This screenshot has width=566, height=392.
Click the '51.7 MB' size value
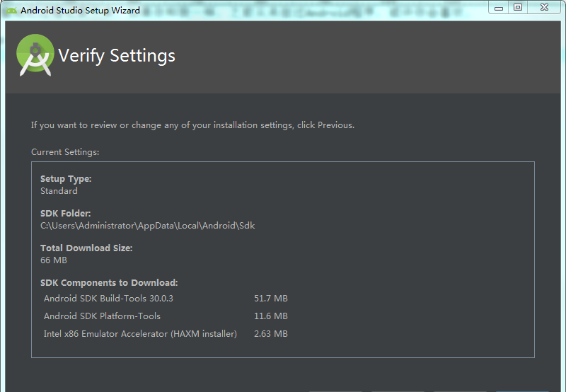(270, 299)
